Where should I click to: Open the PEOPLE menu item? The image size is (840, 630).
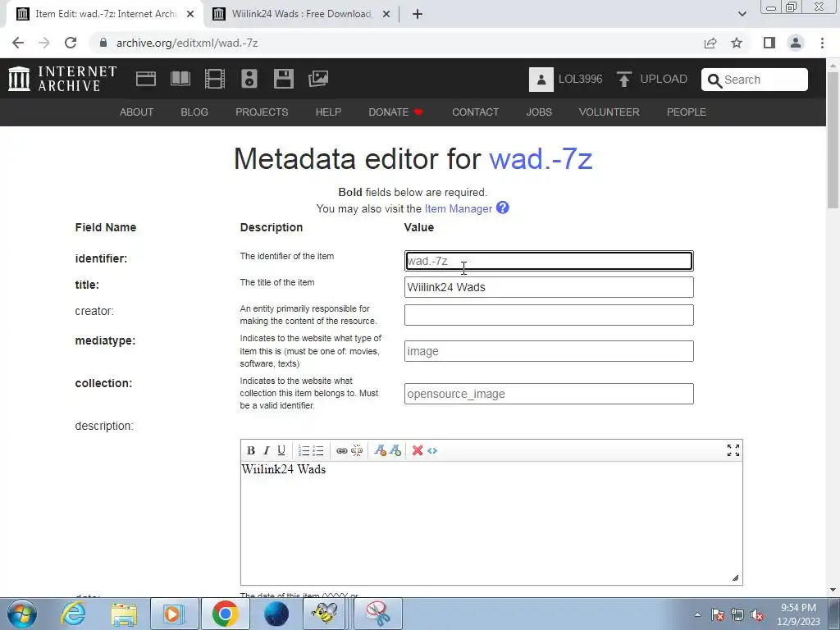(687, 112)
